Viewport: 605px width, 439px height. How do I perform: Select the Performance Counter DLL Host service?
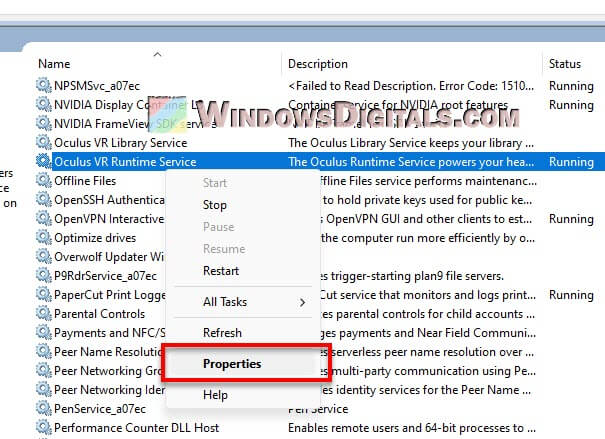pos(137,428)
